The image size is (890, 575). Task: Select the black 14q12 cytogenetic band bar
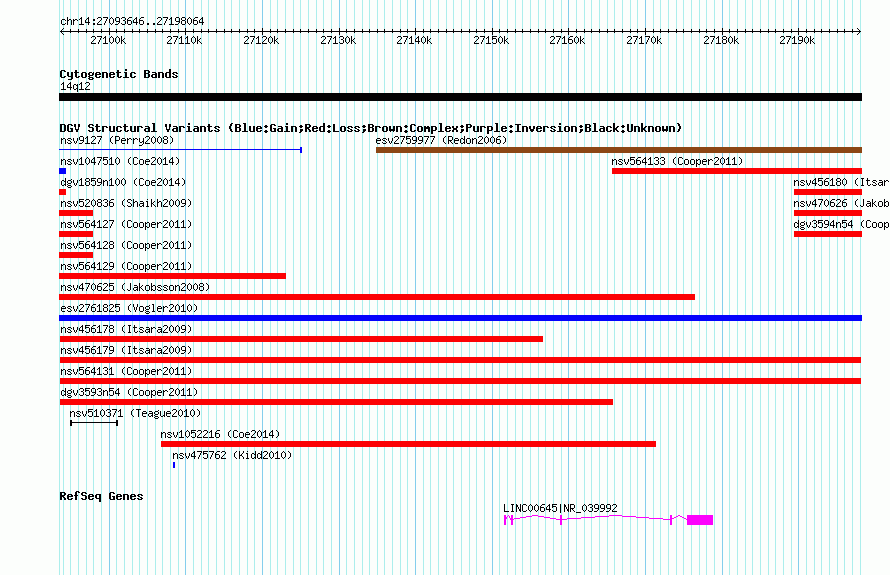(x=461, y=97)
